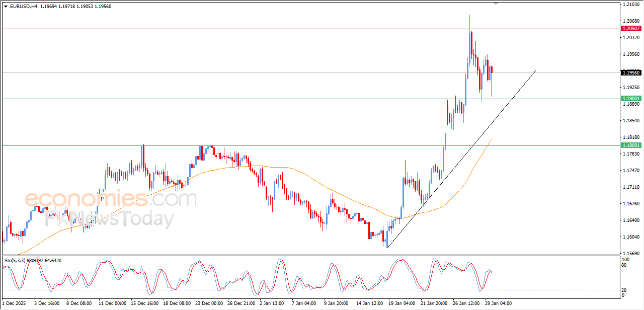Screen dimensions: 644x310
Task: Click the dropdown arrow beside EURUSD,H4
Action: click(6, 7)
